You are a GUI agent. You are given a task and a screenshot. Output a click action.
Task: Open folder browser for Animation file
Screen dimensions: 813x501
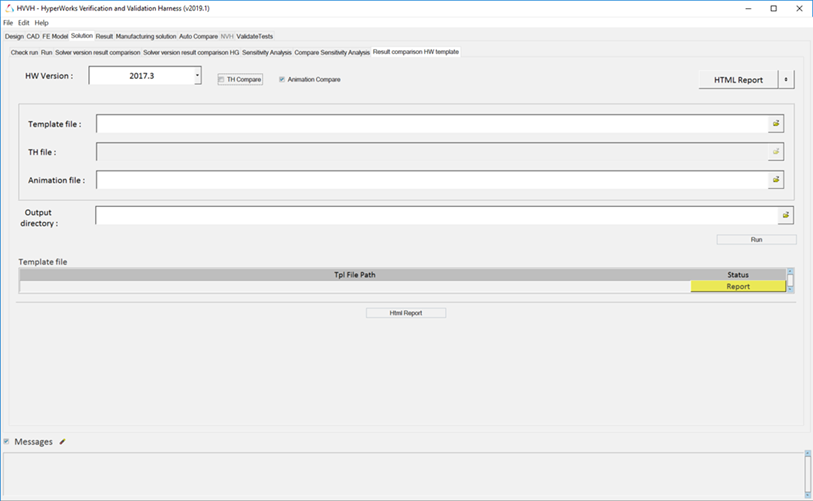point(776,180)
